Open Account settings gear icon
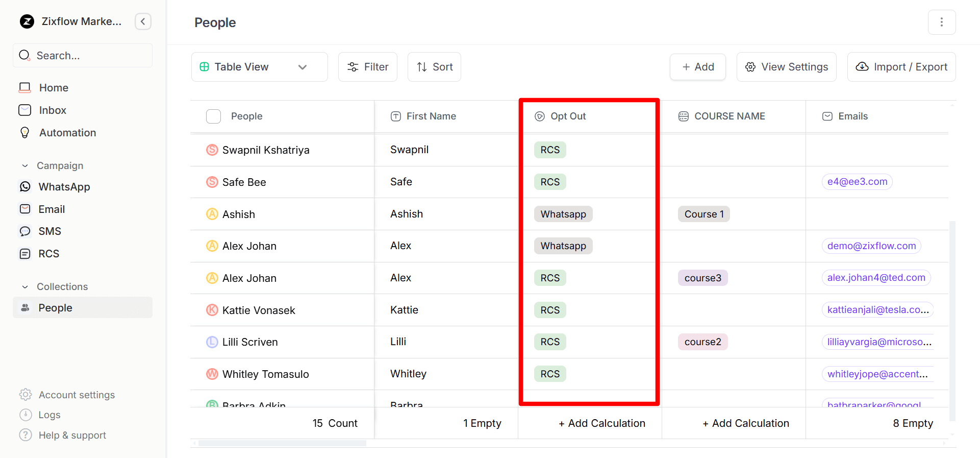The height and width of the screenshot is (458, 980). 26,395
